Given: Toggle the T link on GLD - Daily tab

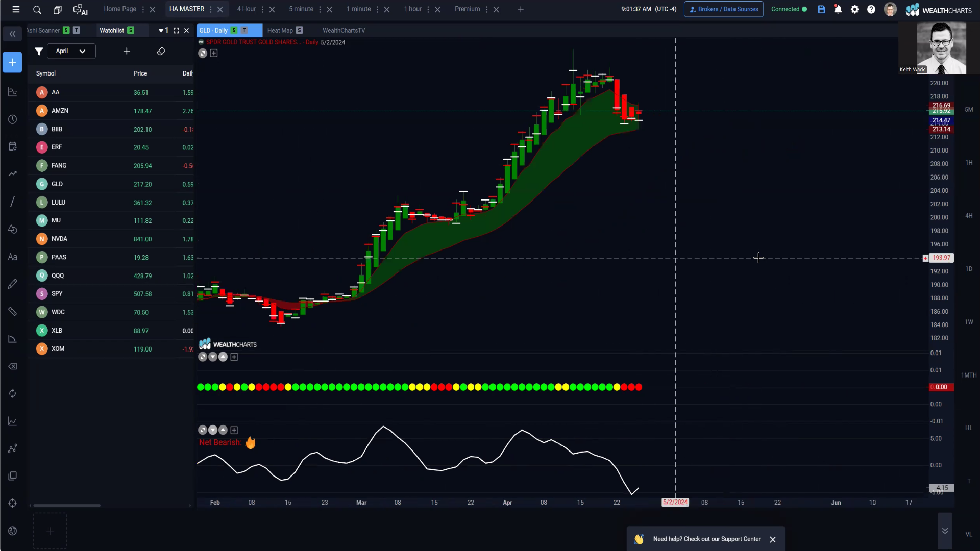Looking at the screenshot, I should 244,30.
